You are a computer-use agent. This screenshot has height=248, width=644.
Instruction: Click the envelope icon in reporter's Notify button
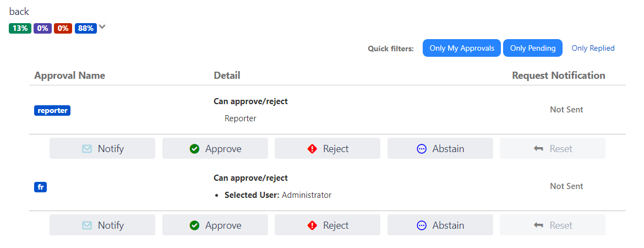point(87,149)
